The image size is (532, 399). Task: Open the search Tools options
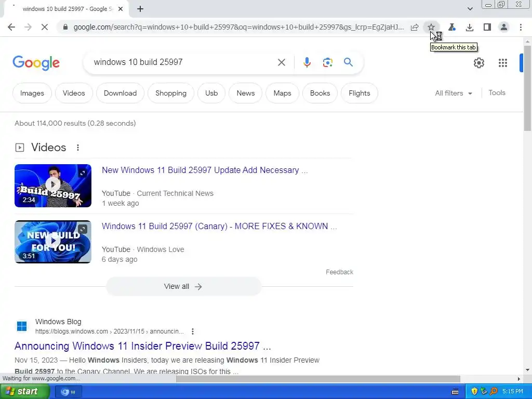coord(497,92)
